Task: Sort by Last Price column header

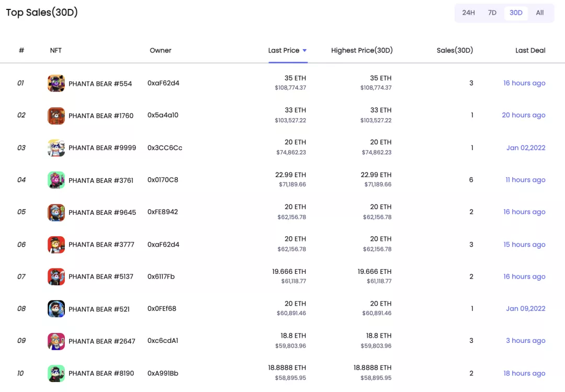Action: 284,50
